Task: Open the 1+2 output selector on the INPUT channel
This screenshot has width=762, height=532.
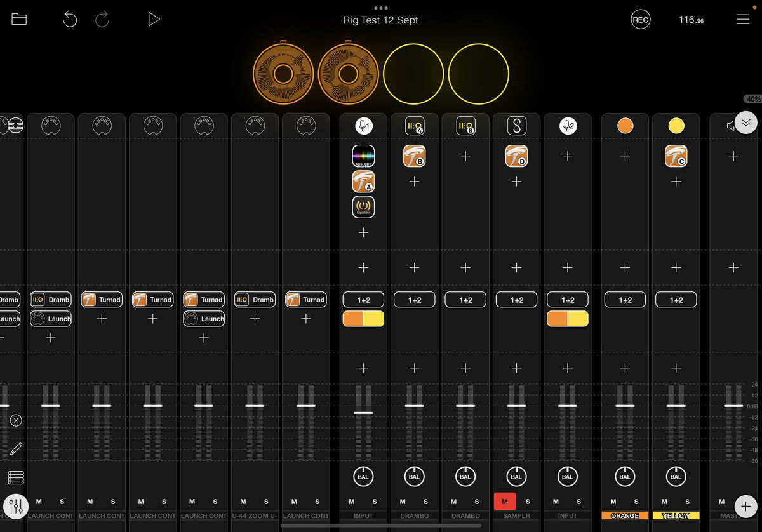Action: pyautogui.click(x=363, y=299)
